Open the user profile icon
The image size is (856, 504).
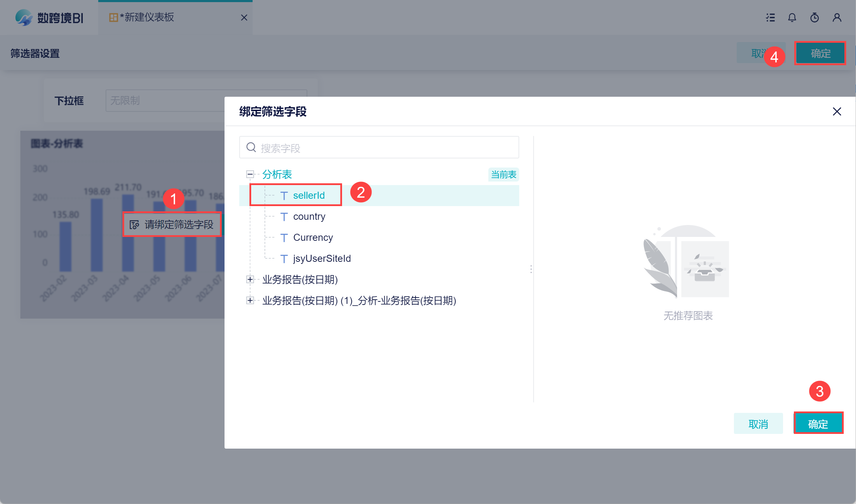(x=837, y=18)
